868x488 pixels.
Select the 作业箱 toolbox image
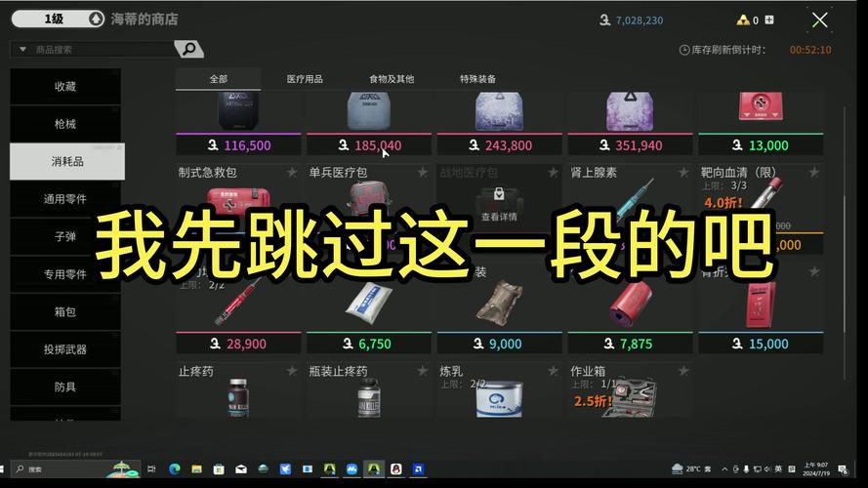click(635, 396)
